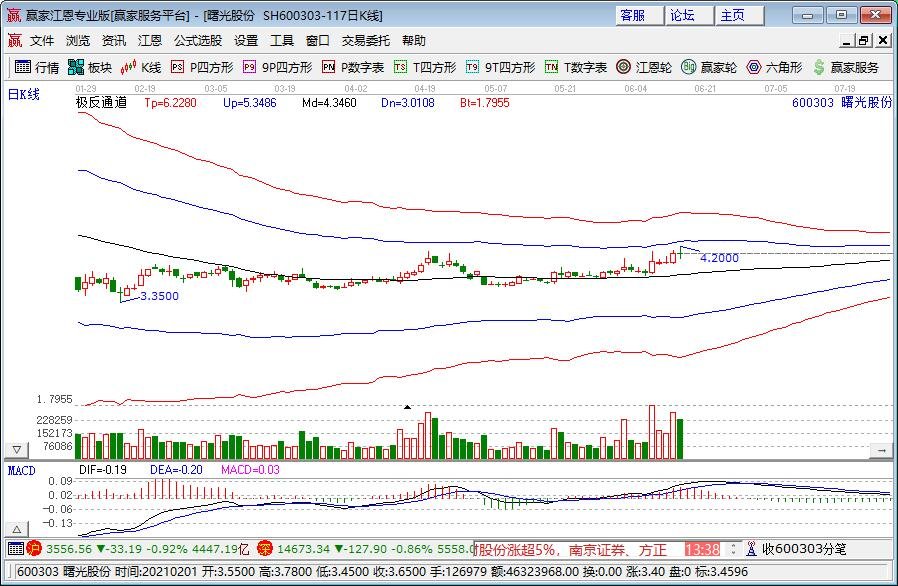898x586 pixels.
Task: Open the 工具 menu
Action: click(282, 41)
